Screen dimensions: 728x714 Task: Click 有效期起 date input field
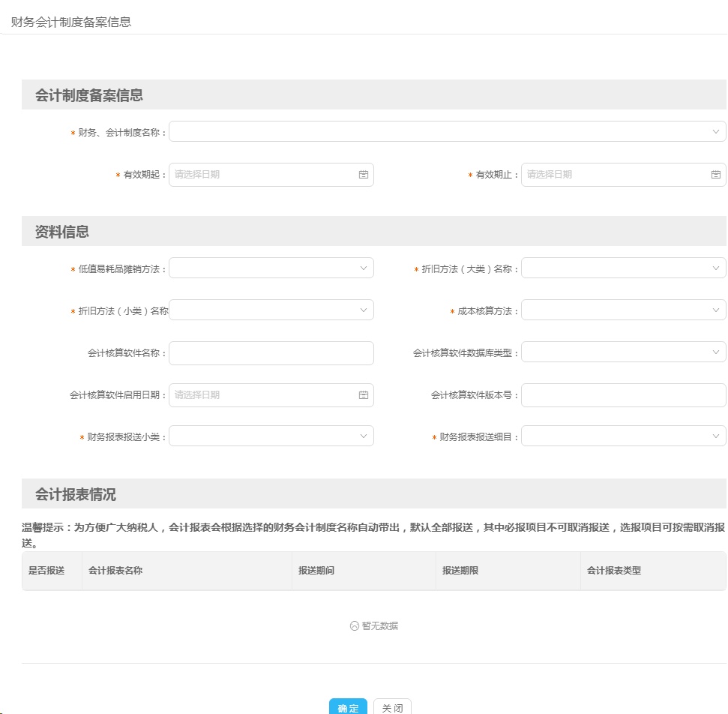click(x=262, y=175)
